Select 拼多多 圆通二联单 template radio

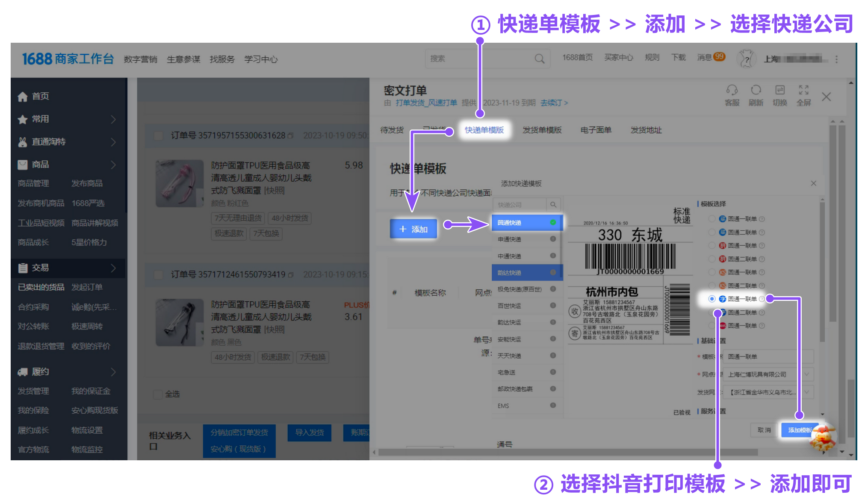pyautogui.click(x=712, y=259)
